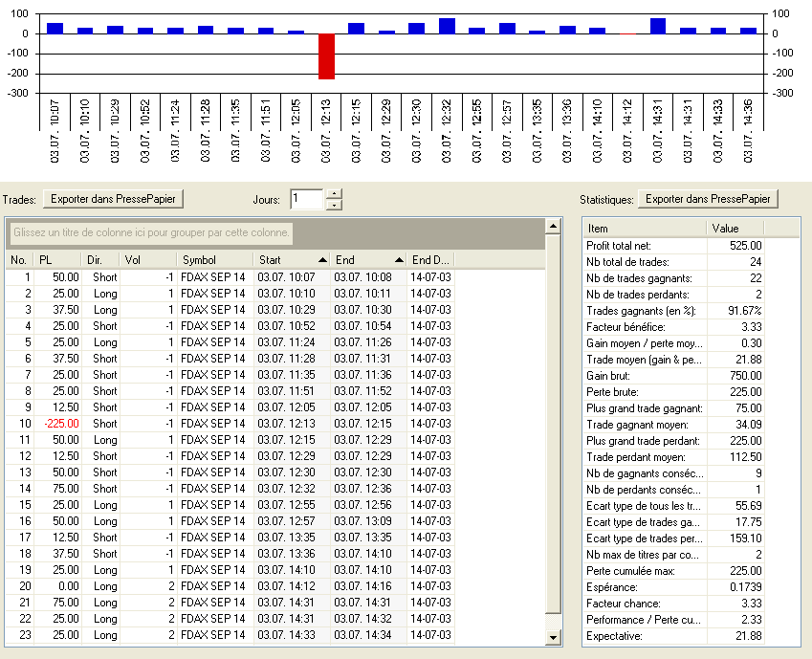Click the sort arrow in the End column header
The image size is (812, 659).
(398, 260)
